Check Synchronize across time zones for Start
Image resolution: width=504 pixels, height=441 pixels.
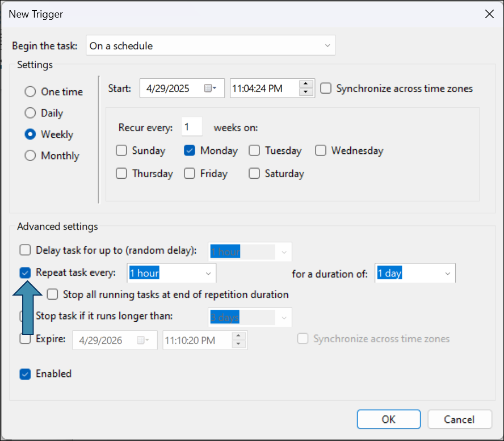point(326,89)
